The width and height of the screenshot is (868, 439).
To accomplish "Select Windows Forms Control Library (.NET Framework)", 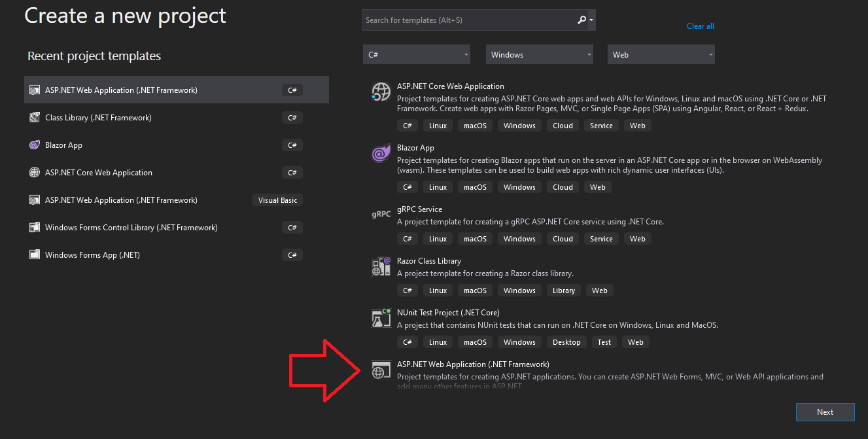I will coord(177,228).
